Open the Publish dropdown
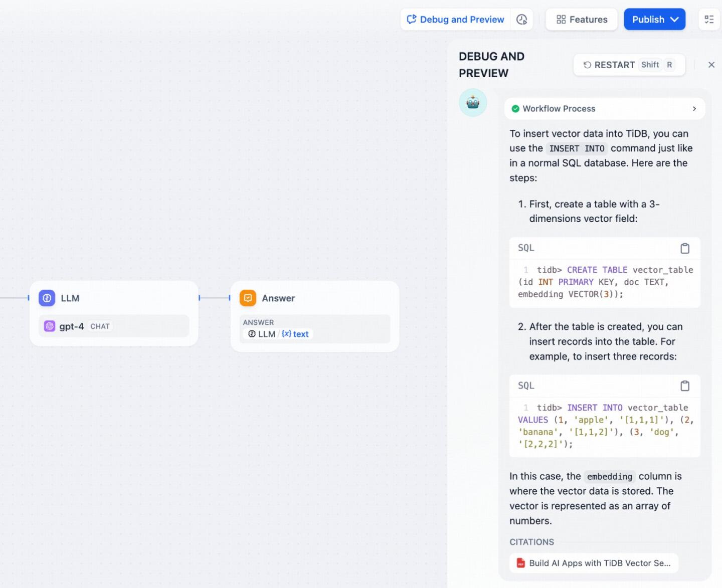The width and height of the screenshot is (722, 588). pyautogui.click(x=654, y=20)
